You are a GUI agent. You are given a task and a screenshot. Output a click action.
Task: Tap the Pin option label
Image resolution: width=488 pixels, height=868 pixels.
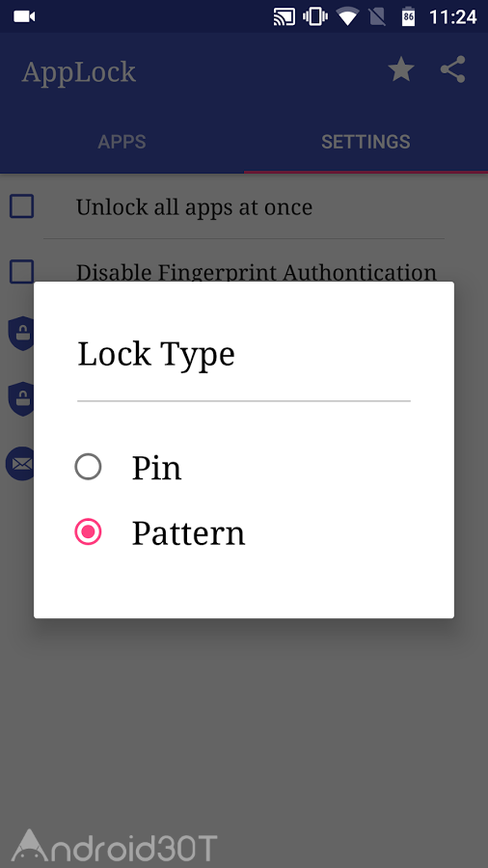156,469
